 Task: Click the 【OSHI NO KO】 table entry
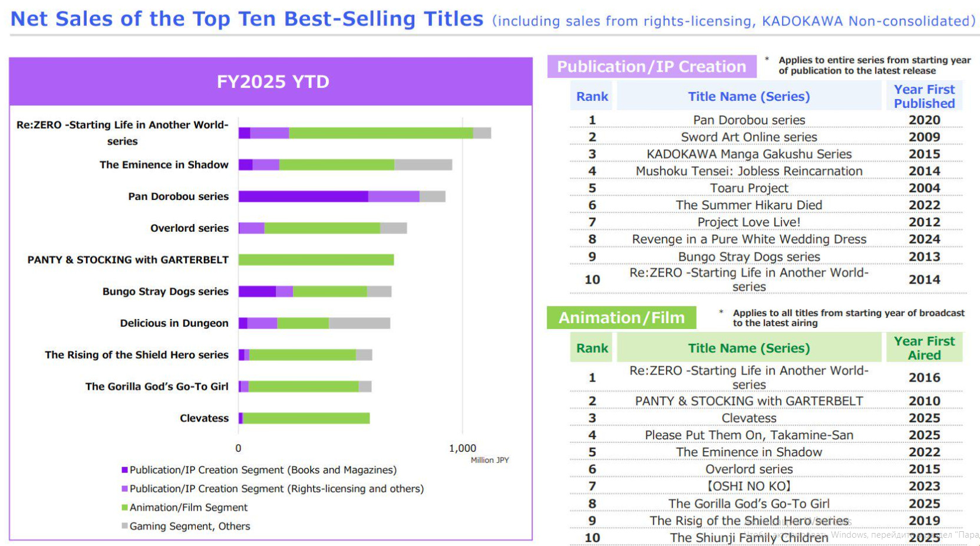748,486
